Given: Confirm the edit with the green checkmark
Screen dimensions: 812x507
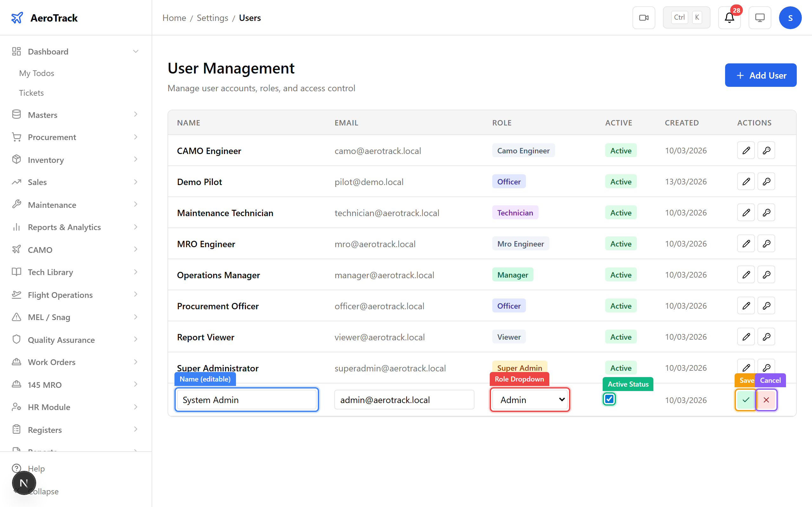Looking at the screenshot, I should pos(745,400).
